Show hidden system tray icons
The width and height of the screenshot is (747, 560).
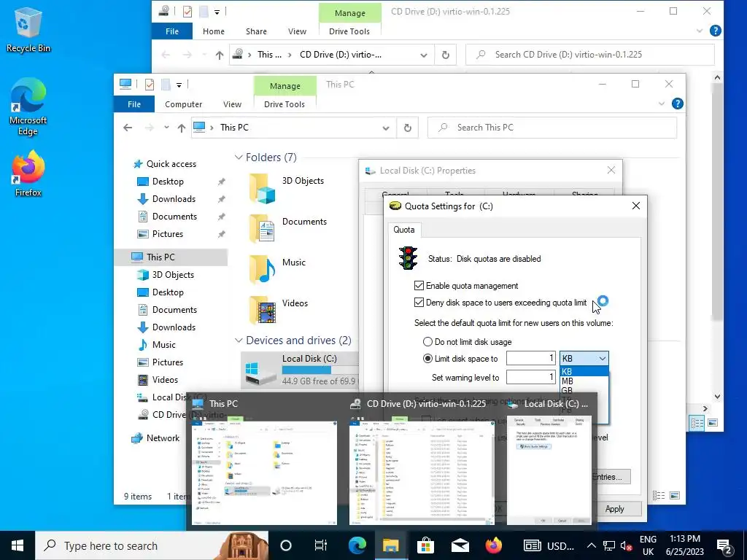(591, 545)
